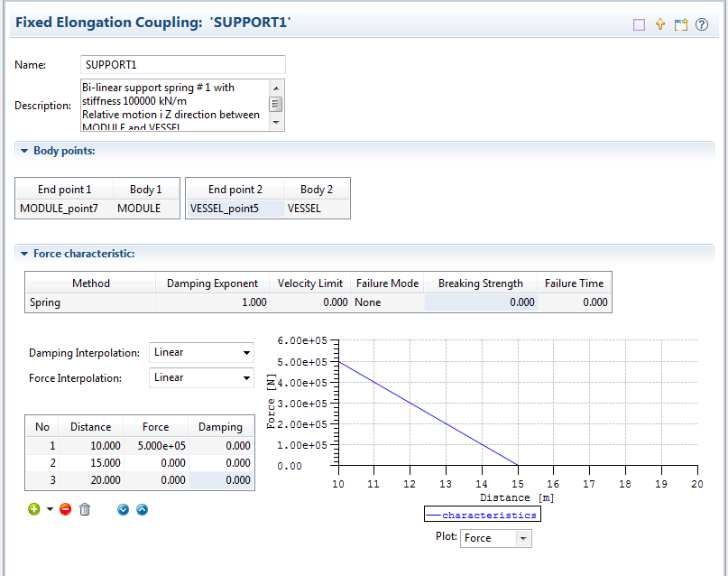
Task: Open dropdown arrow next to green plus
Action: (x=51, y=509)
